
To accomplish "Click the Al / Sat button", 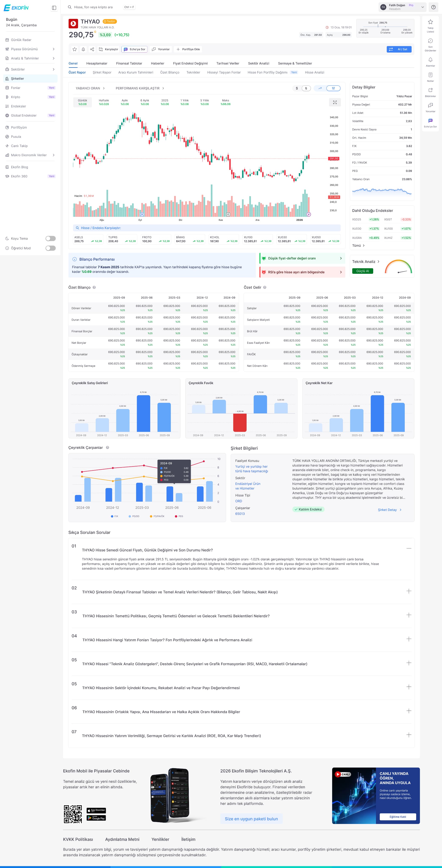I will pos(399,49).
